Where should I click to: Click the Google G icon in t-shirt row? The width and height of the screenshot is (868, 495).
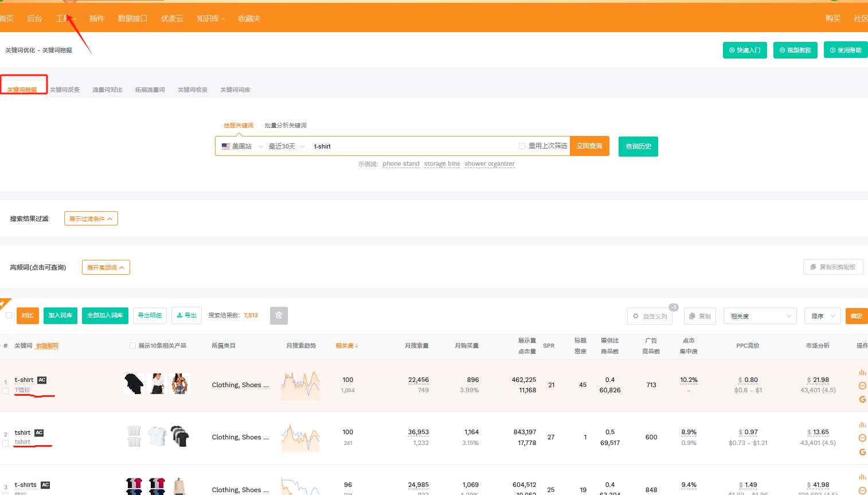862,399
